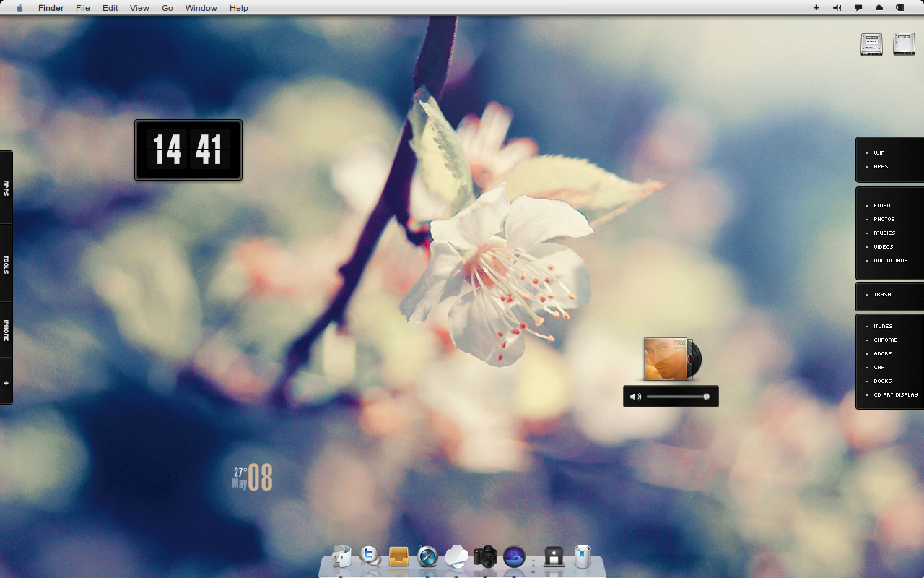Open the plain hard drive desktop icon
The height and width of the screenshot is (578, 924).
point(904,44)
